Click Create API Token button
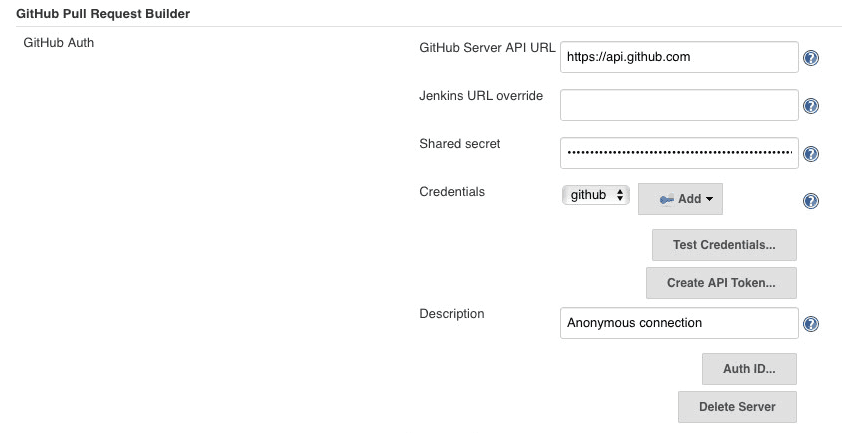Screen dimensions: 842x433 coord(721,283)
